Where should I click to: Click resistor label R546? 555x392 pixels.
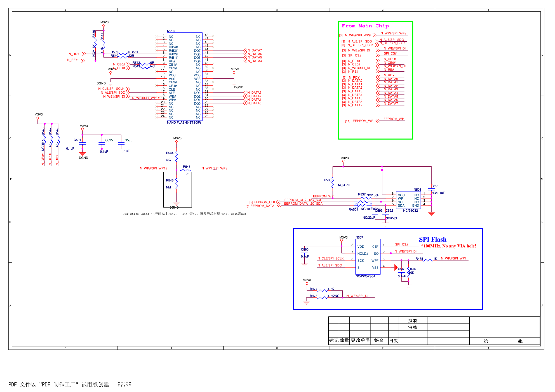point(170,180)
